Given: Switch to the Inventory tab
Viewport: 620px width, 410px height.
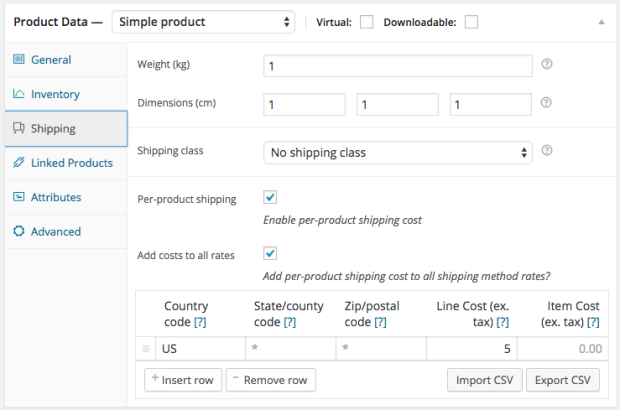Looking at the screenshot, I should 55,94.
